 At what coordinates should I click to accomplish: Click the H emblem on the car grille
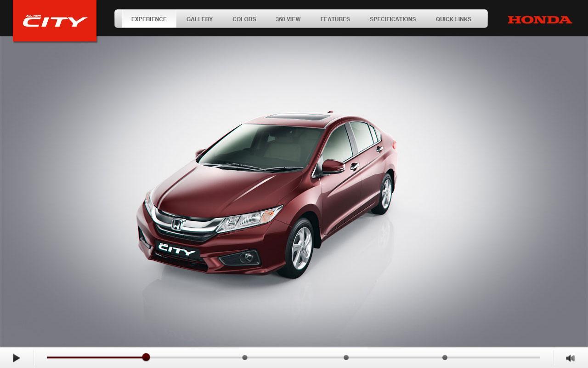point(178,224)
